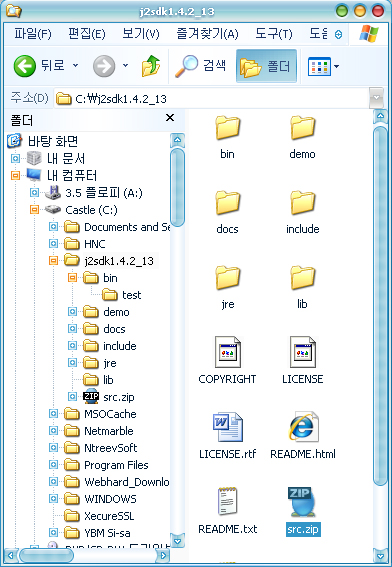Open the 파일(F) menu
392x567 pixels.
pyautogui.click(x=33, y=34)
